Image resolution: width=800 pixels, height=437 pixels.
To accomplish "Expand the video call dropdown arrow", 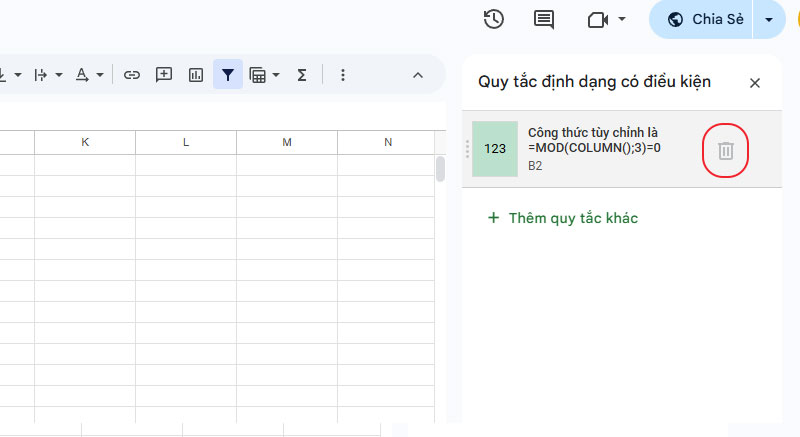I will [x=622, y=19].
